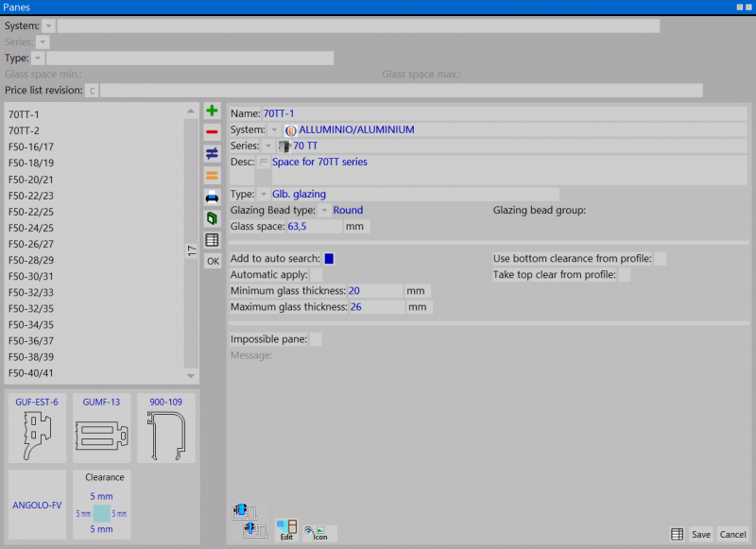Select F50-20/21 in the panes list
The image size is (756, 549).
(x=94, y=180)
